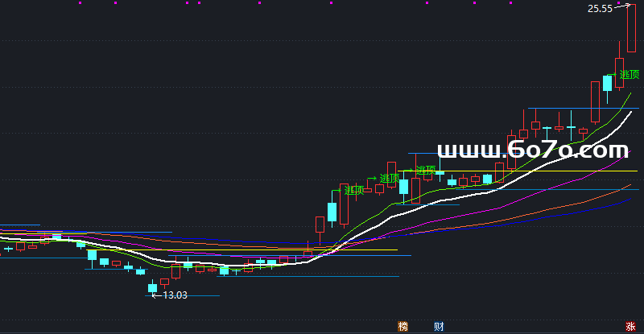Click the 逃顶 signal nearest the 25.55 peak

point(630,74)
